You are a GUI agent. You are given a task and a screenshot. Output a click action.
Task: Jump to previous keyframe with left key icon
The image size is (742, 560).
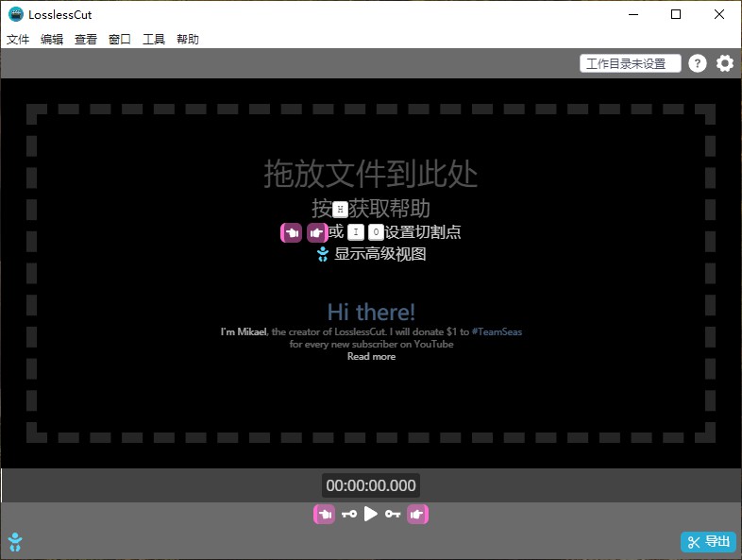(349, 514)
